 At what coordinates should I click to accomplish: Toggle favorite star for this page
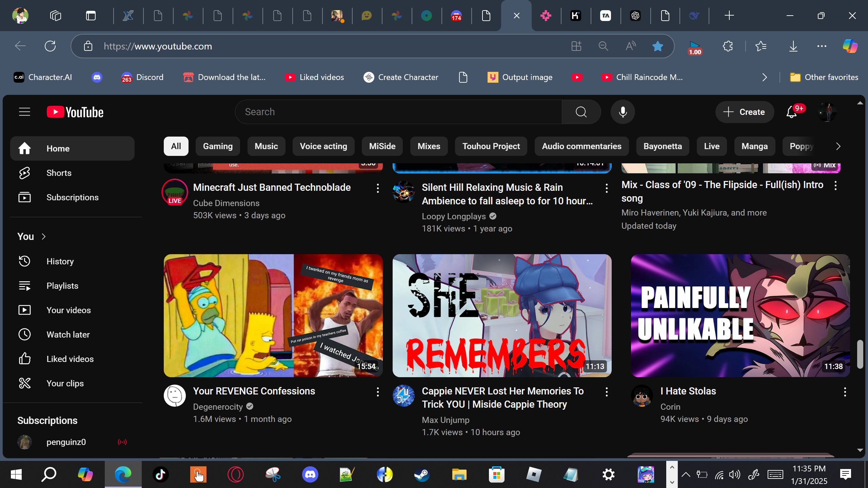(657, 46)
